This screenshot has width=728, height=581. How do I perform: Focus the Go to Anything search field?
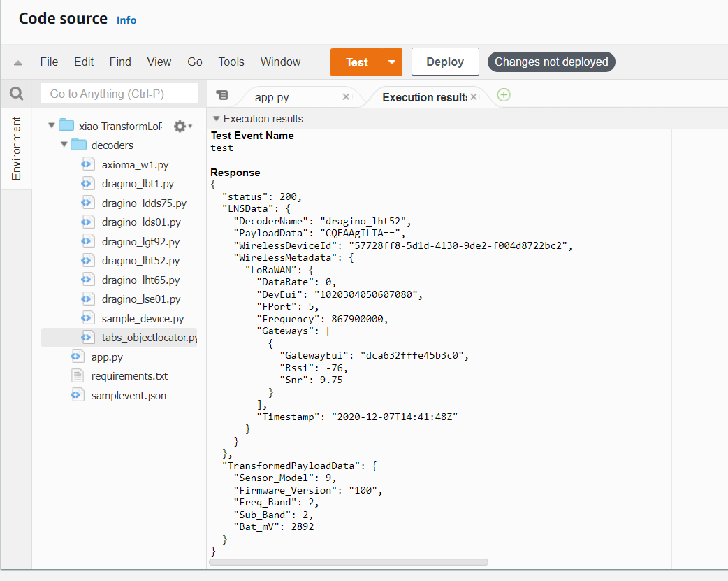[x=119, y=94]
